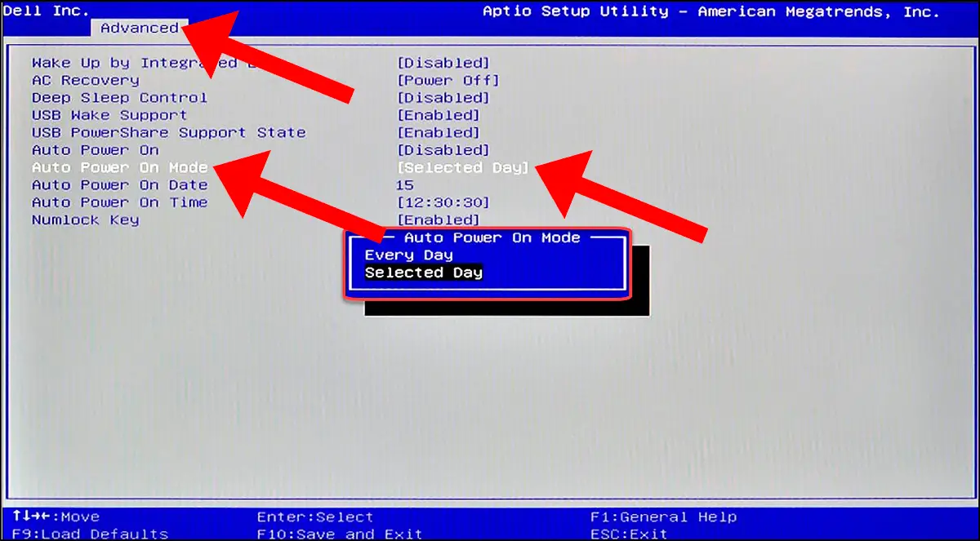
Task: Edit the Auto Power On Date value 15
Action: 405,185
